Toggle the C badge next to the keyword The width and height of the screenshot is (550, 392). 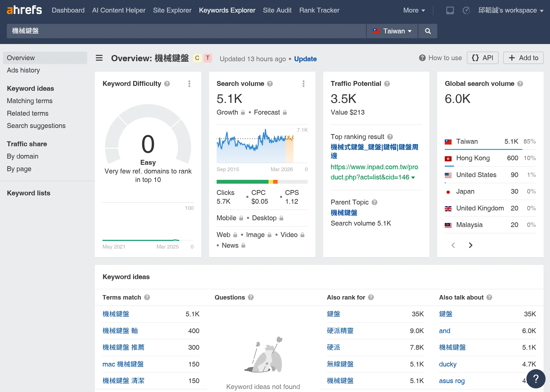pyautogui.click(x=197, y=58)
